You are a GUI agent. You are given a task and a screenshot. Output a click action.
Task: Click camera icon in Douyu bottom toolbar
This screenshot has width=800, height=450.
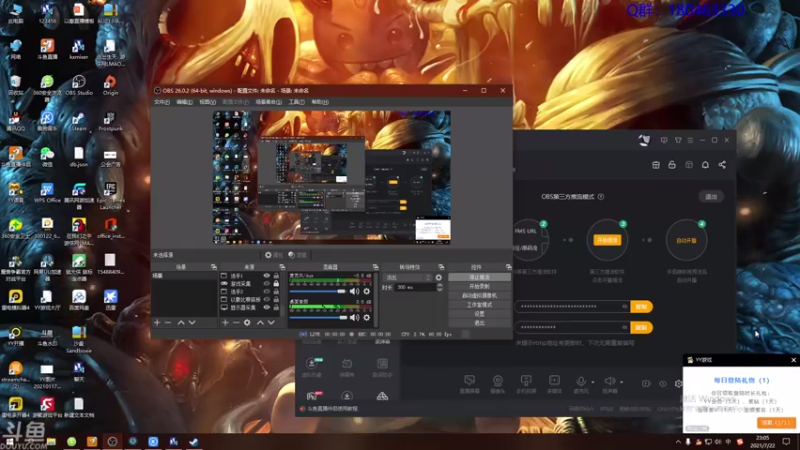click(x=497, y=381)
